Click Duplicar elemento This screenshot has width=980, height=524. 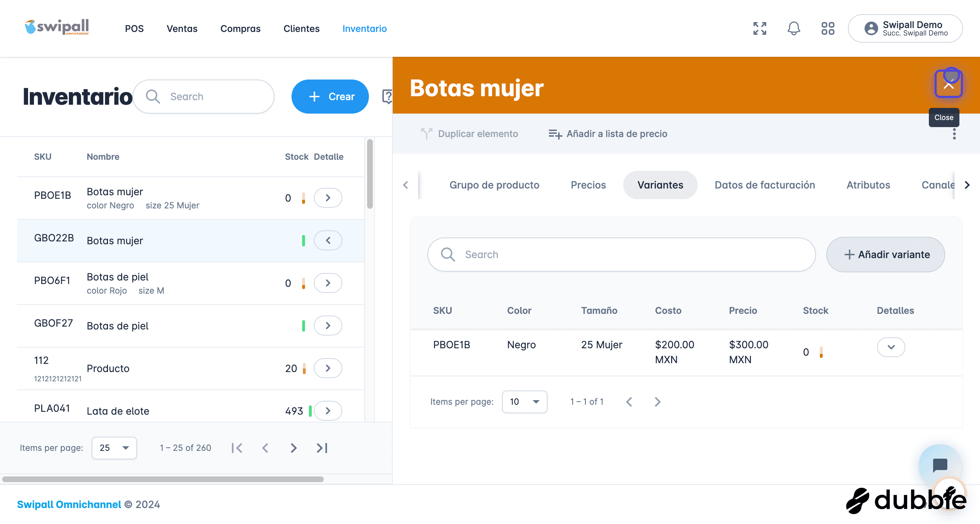pos(469,134)
